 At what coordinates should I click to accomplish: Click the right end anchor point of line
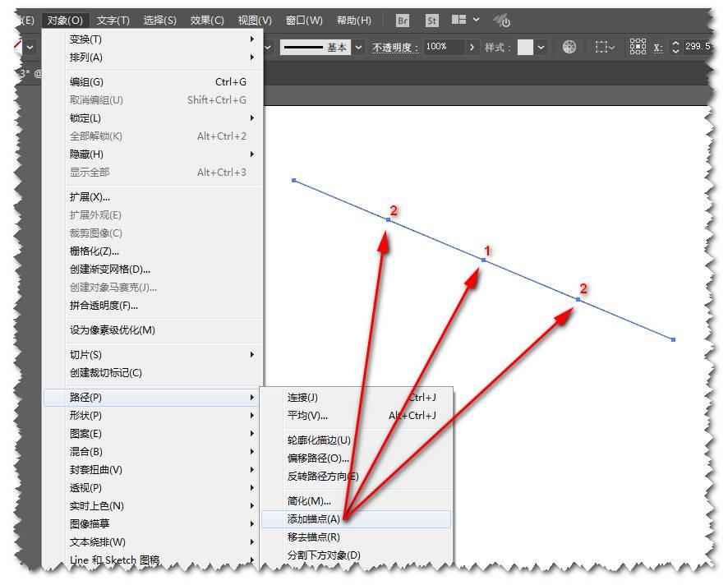pos(673,340)
